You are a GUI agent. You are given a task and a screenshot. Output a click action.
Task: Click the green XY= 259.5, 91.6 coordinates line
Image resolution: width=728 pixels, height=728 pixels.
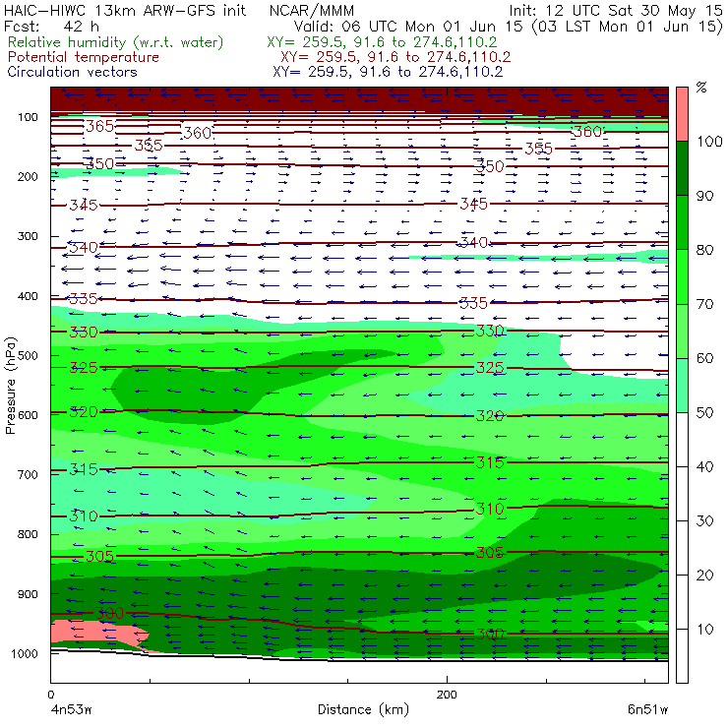382,42
